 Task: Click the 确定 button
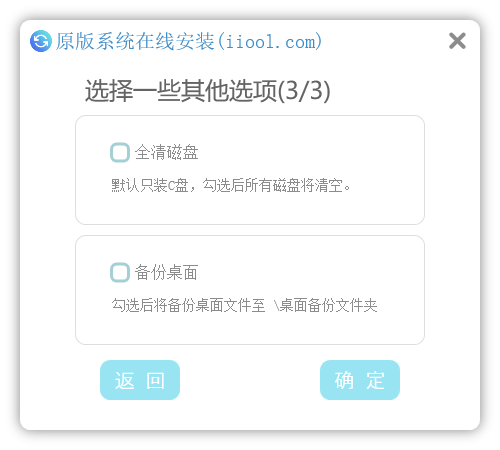coord(360,380)
